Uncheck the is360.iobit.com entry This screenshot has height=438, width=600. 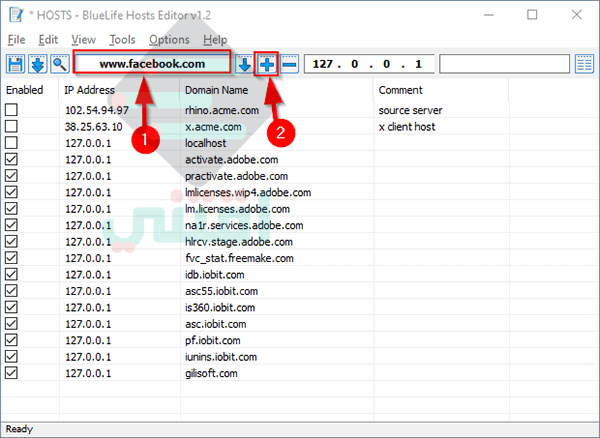click(x=11, y=307)
